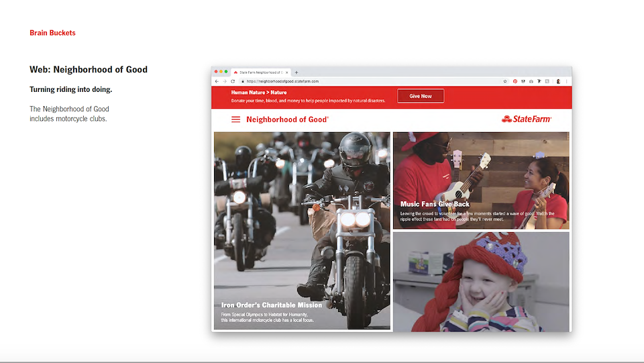Click the browser back arrow
The image size is (644, 363).
(217, 81)
